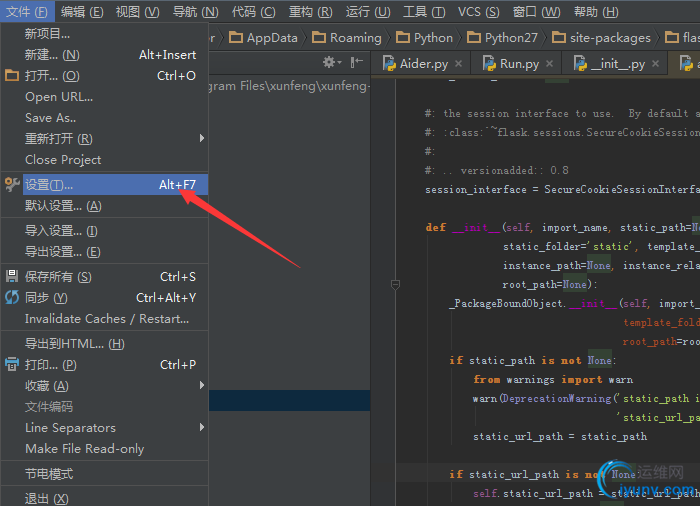Click the session_interface assignment line
Viewport: 700px width, 506px height.
click(562, 189)
